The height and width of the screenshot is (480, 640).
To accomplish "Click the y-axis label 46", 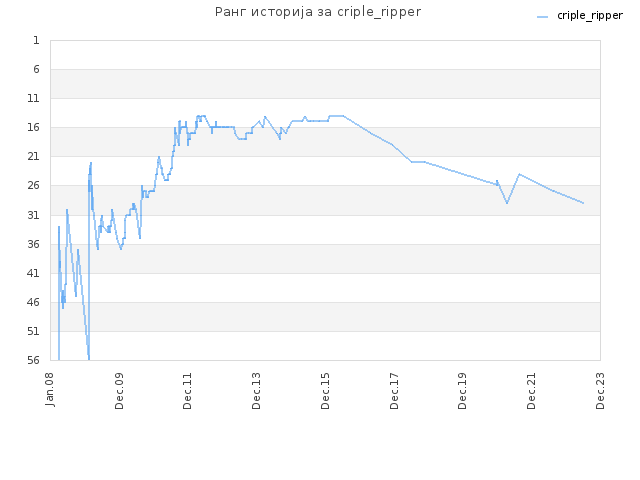I will pos(33,302).
